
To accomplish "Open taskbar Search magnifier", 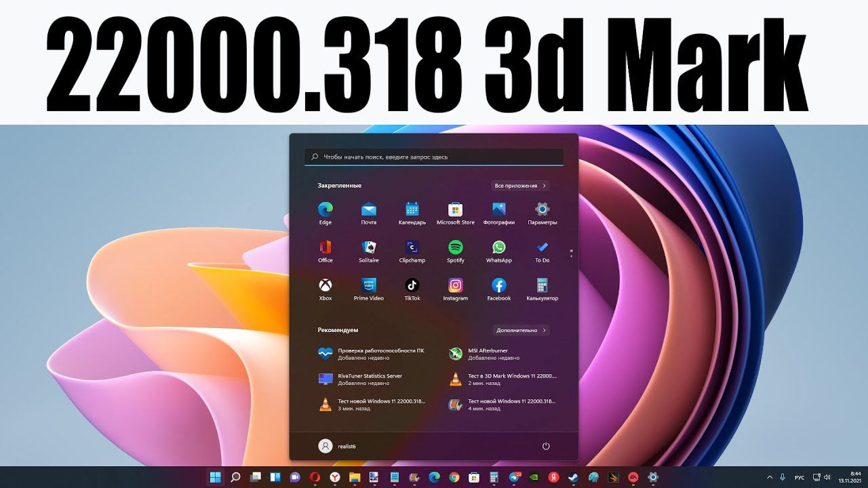I will point(235,477).
